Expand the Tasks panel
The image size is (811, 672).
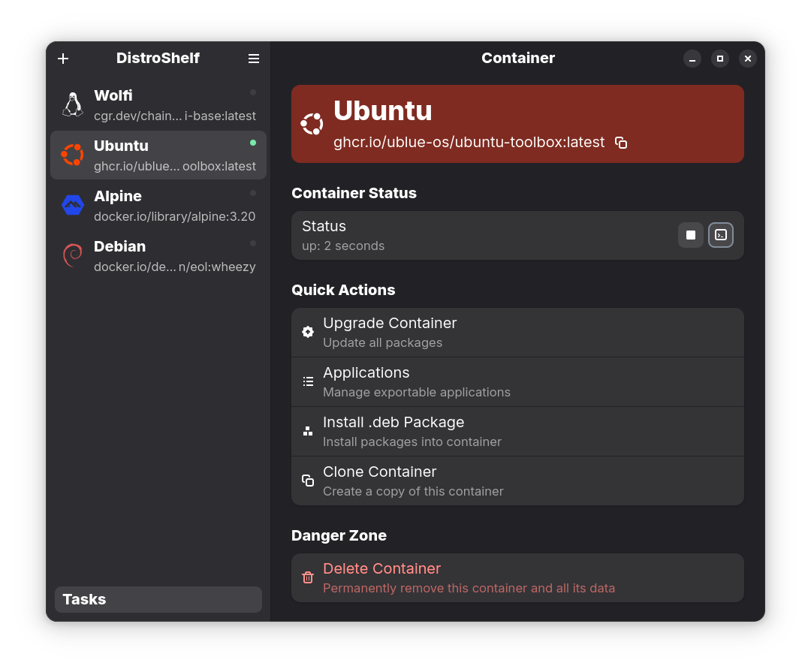158,599
